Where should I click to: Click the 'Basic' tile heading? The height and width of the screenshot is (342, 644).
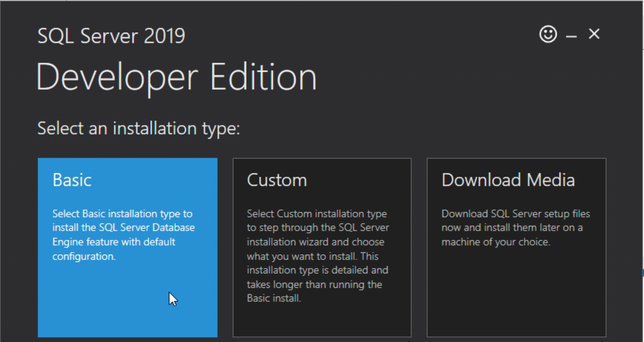(x=72, y=180)
